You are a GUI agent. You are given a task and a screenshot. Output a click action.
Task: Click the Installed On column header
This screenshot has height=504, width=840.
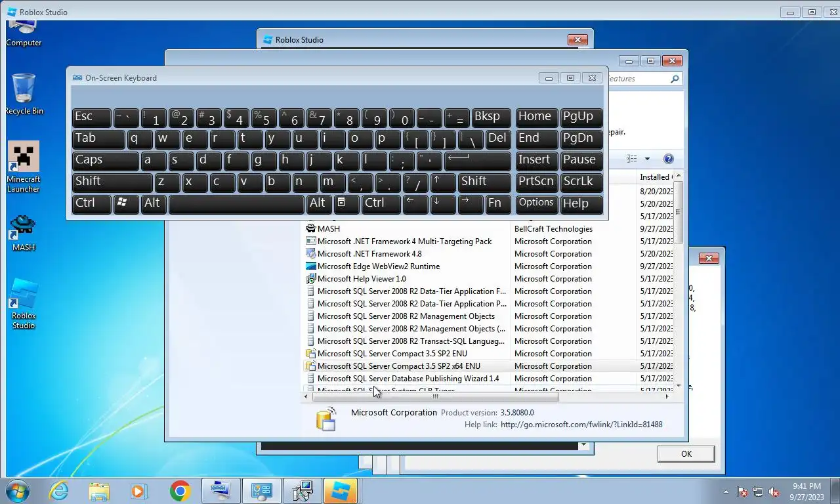click(655, 177)
